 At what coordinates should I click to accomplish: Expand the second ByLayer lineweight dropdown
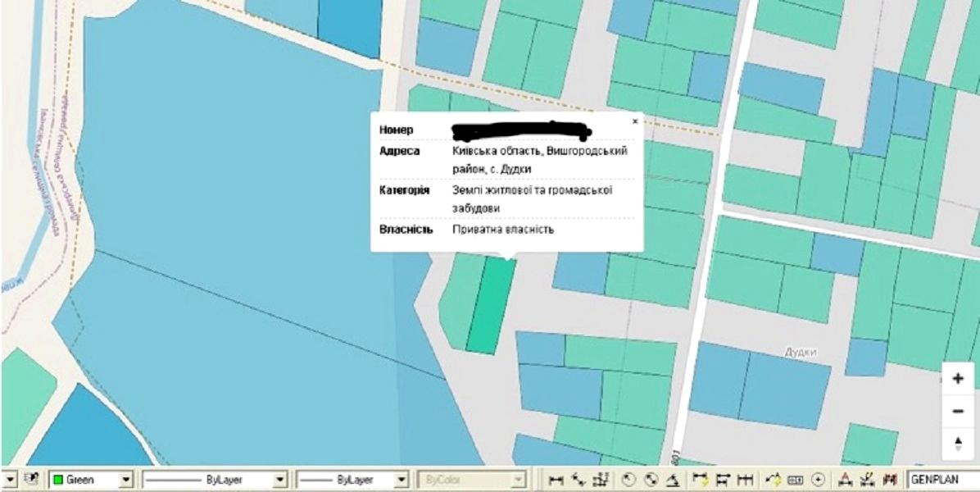(402, 480)
